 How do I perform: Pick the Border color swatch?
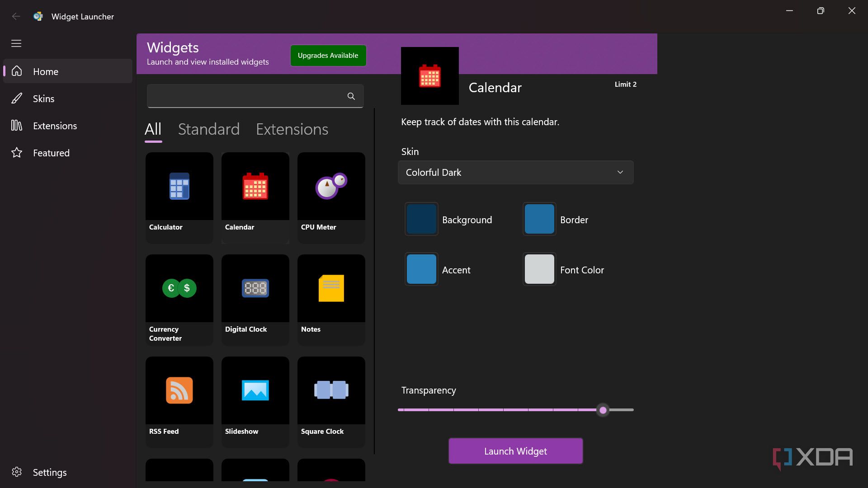[x=539, y=219]
